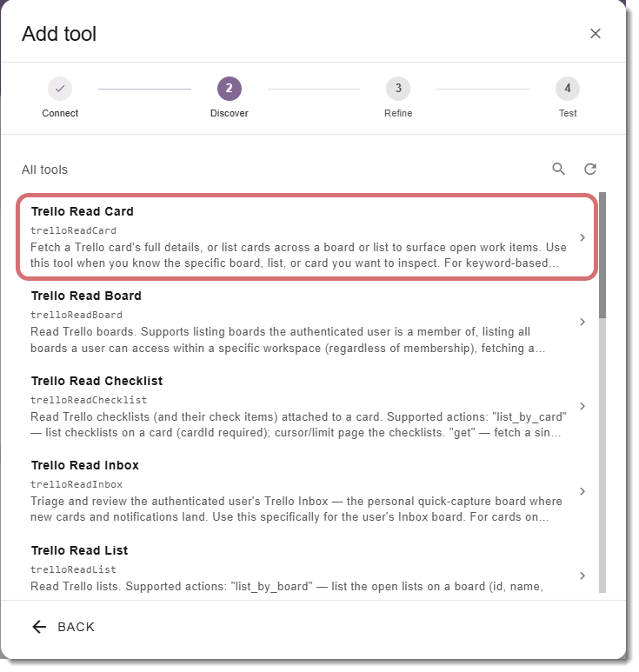
Task: Click the Add tool dialog title
Action: pyautogui.click(x=59, y=34)
